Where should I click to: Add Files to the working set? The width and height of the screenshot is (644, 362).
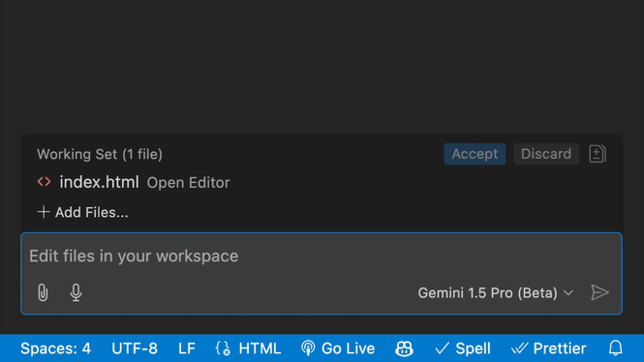pos(83,212)
